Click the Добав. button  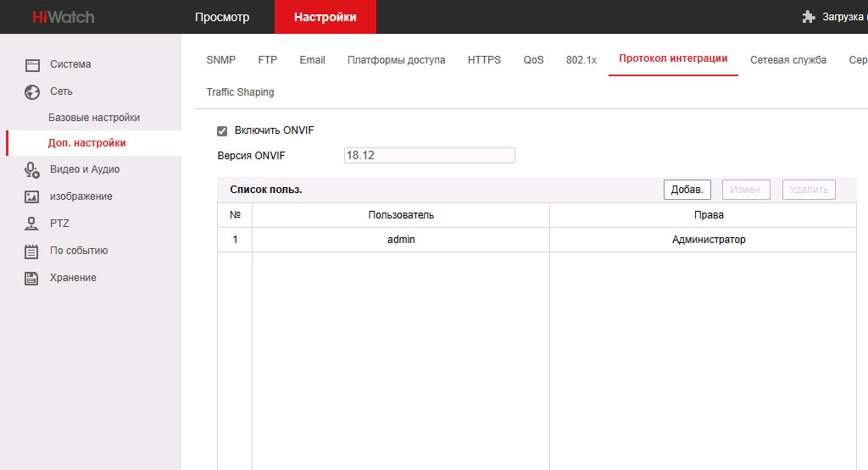[687, 190]
